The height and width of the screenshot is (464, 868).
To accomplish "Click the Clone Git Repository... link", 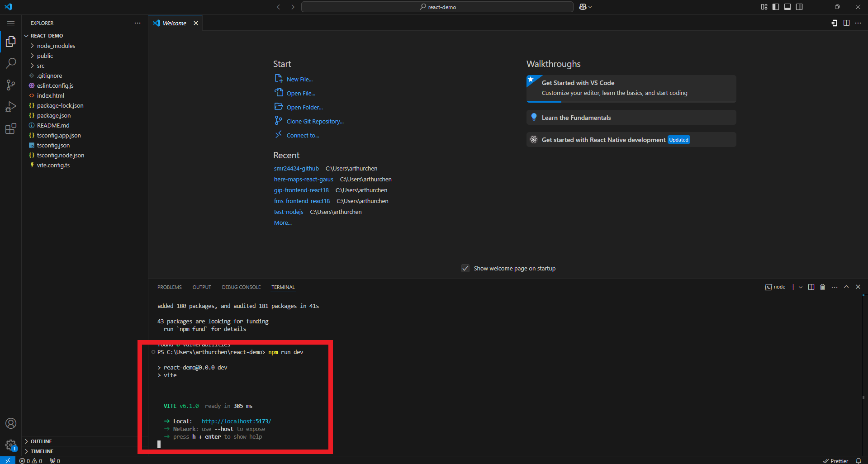I will coord(315,121).
